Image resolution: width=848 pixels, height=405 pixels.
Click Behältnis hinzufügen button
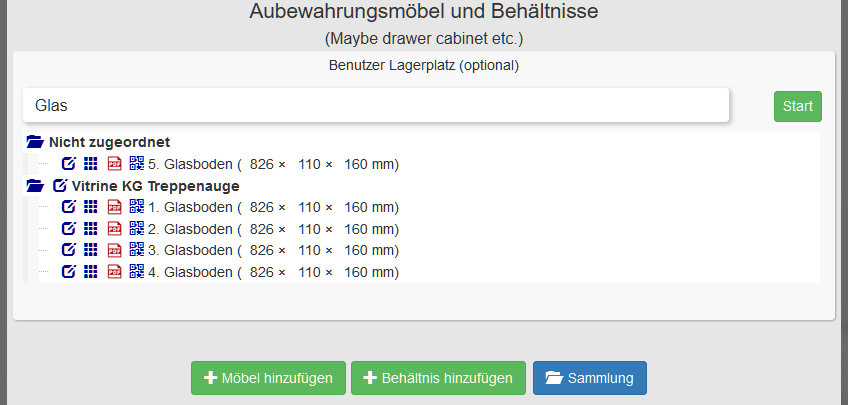click(x=438, y=379)
